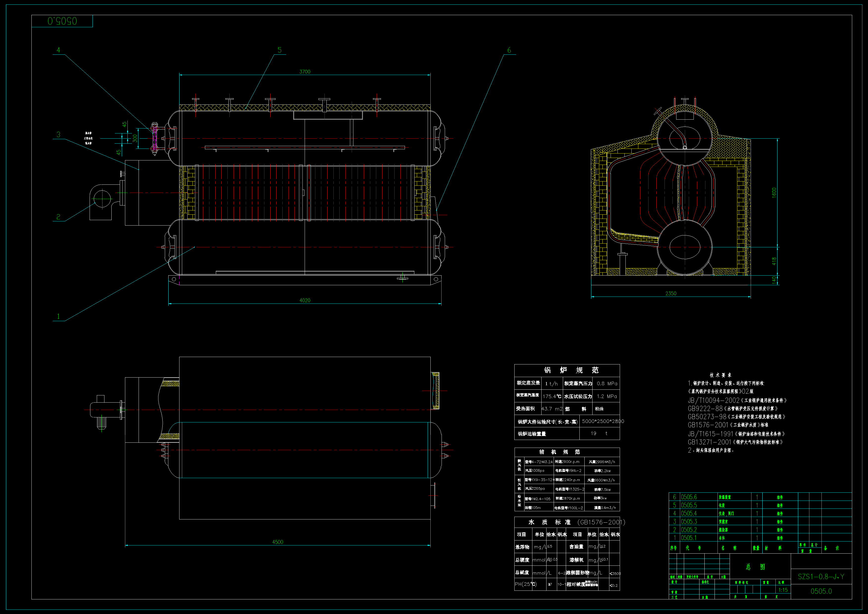The width and height of the screenshot is (868, 614).
Task: Select part code 0505.2 in parts list
Action: tap(689, 530)
